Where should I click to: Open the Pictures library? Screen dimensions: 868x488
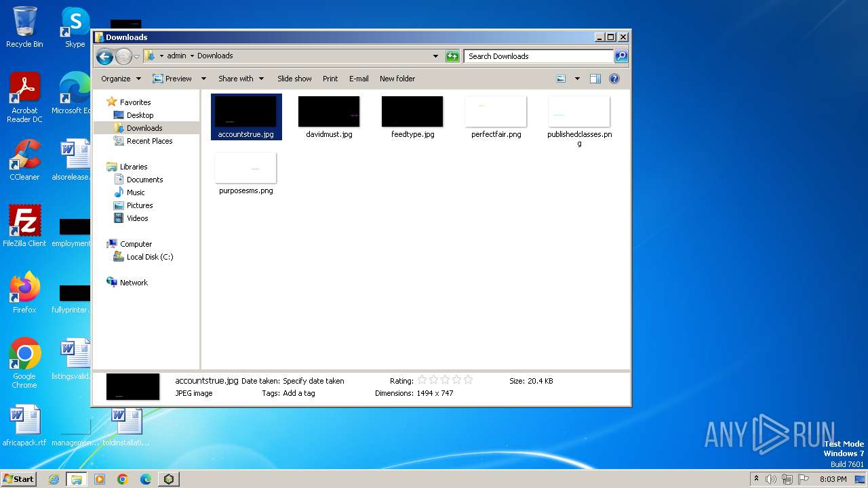[x=139, y=205]
